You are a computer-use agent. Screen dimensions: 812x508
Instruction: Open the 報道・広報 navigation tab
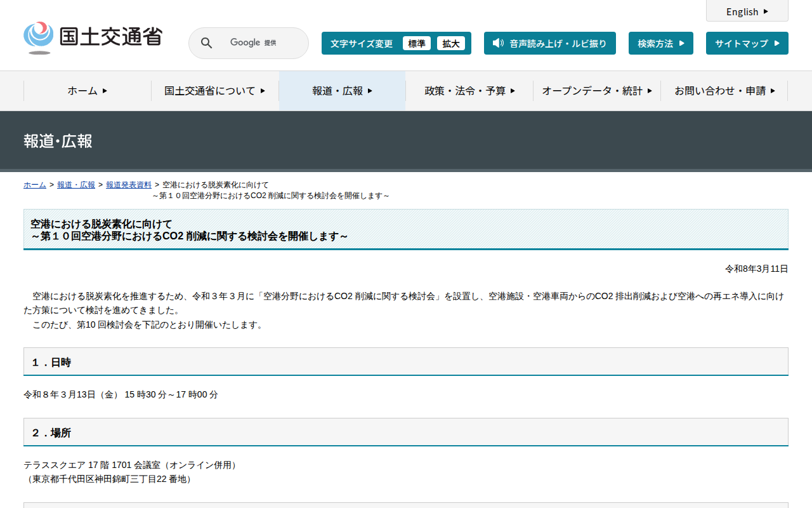(342, 91)
